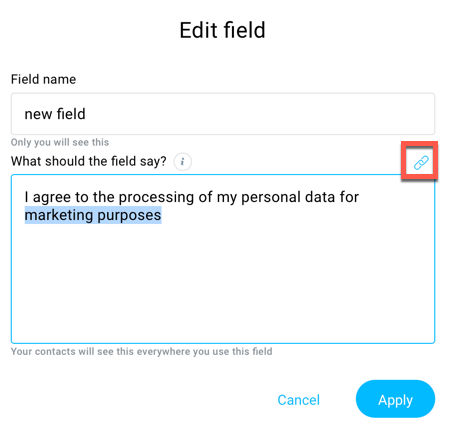Click the "What should the field say?" label
450x429 pixels.
[x=89, y=162]
